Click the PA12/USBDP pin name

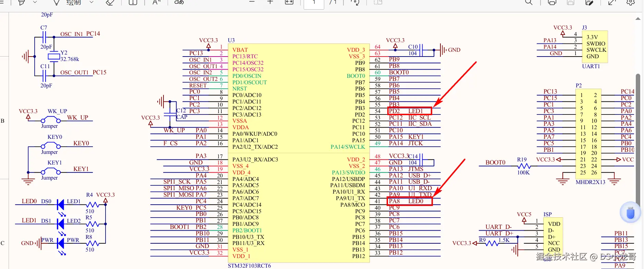point(349,179)
